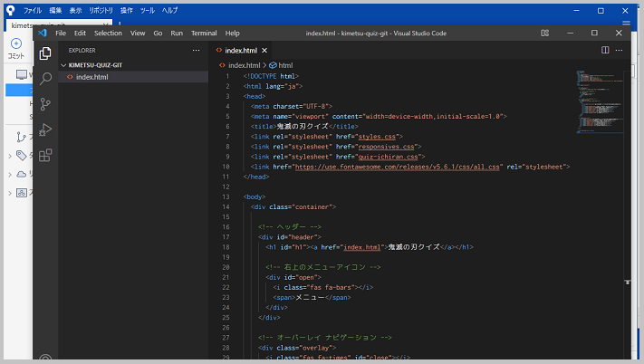Viewport: 644px width, 364px height.
Task: Open the Edit menu in VS Code
Action: tap(80, 34)
